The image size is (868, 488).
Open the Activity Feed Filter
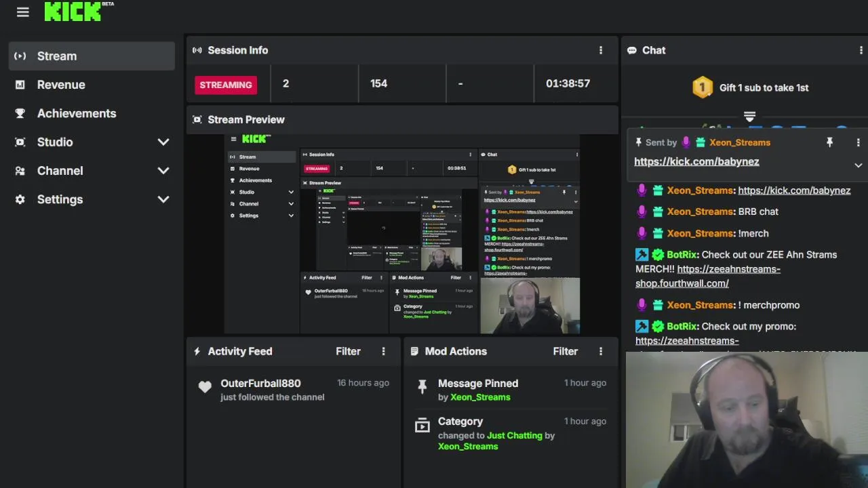tap(348, 351)
